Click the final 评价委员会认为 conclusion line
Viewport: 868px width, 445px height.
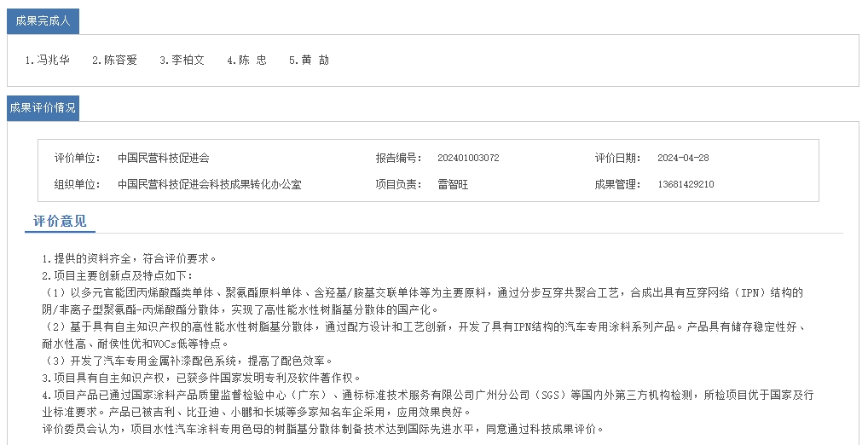click(324, 429)
